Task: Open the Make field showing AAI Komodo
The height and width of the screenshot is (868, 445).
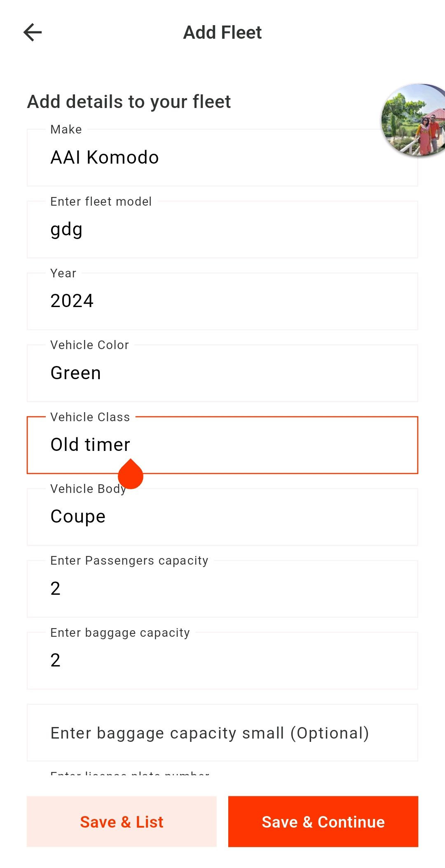Action: pos(206,158)
